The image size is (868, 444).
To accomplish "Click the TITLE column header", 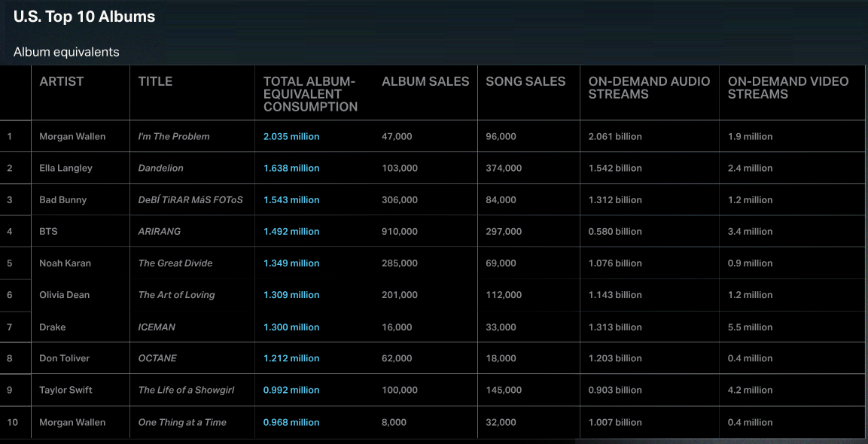I will (x=155, y=81).
